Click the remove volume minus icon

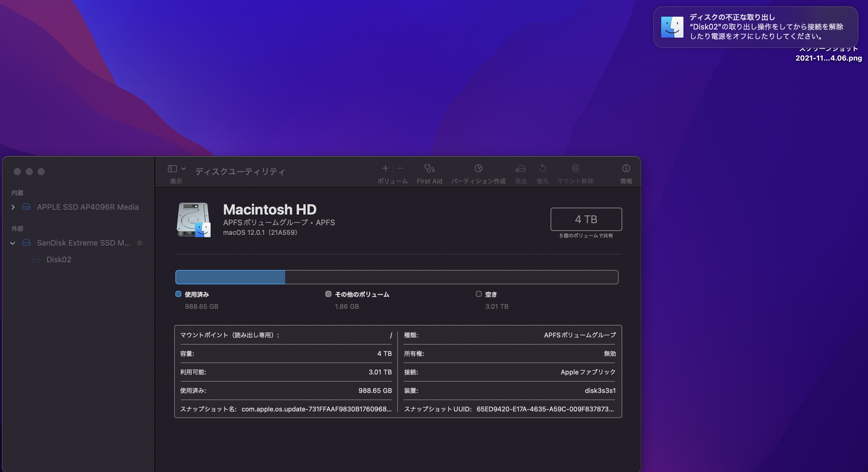tap(400, 168)
